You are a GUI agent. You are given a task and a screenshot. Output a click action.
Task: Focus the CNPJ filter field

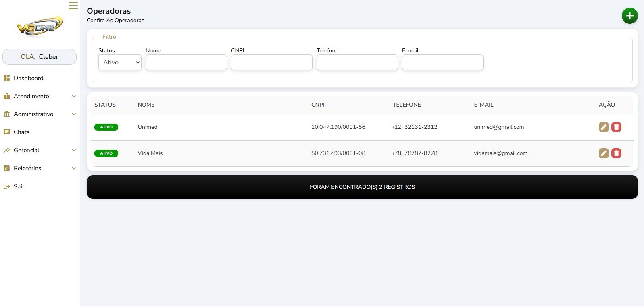pos(271,62)
